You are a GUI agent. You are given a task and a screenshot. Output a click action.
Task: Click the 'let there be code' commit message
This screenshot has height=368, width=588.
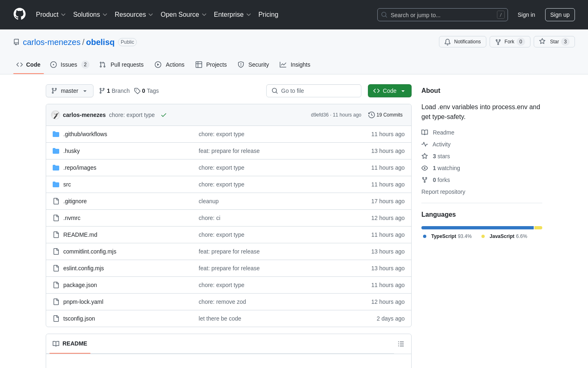(220, 319)
